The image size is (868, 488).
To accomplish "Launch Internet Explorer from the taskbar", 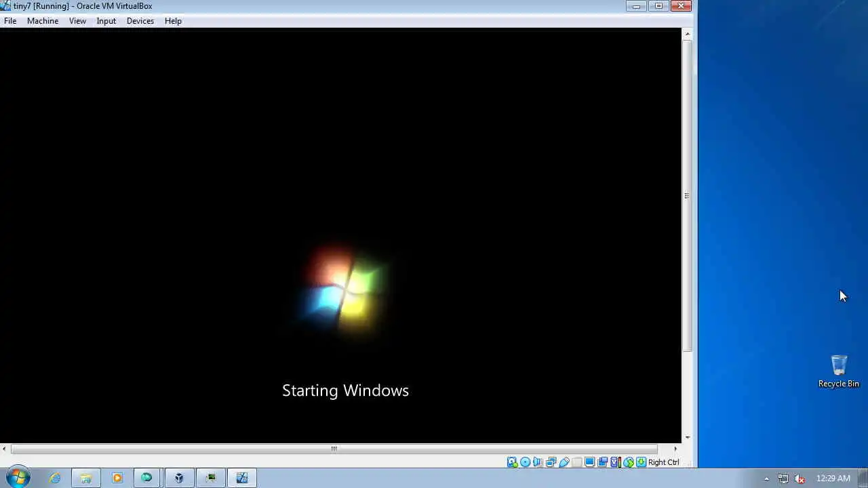I will coord(54,478).
